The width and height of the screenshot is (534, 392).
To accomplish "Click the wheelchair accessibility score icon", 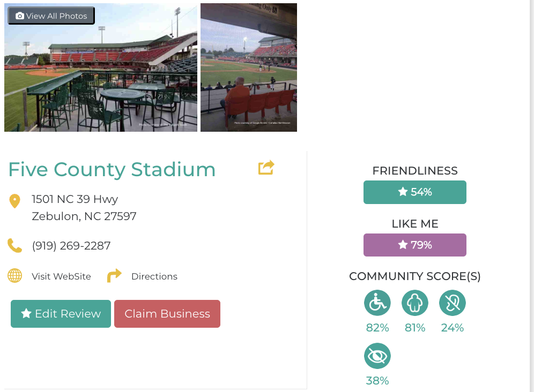I will [x=377, y=303].
